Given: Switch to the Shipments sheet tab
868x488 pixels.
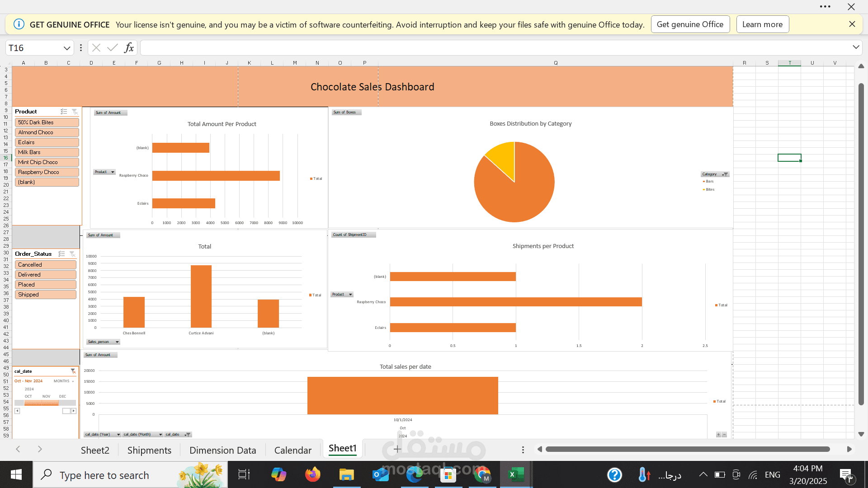Looking at the screenshot, I should [149, 450].
